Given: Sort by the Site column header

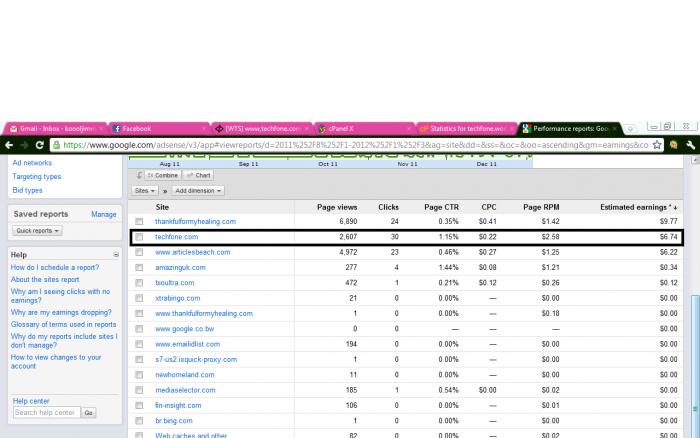Looking at the screenshot, I should click(162, 207).
